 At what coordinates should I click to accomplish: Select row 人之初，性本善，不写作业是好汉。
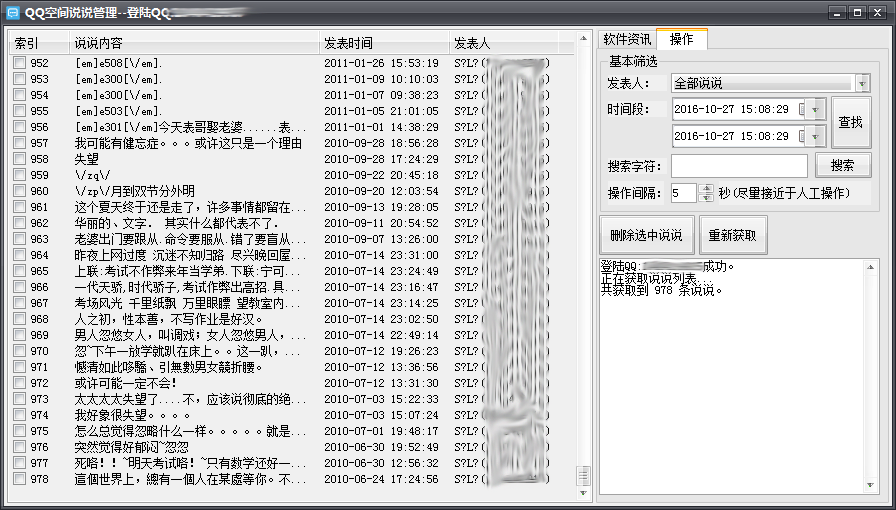292,319
